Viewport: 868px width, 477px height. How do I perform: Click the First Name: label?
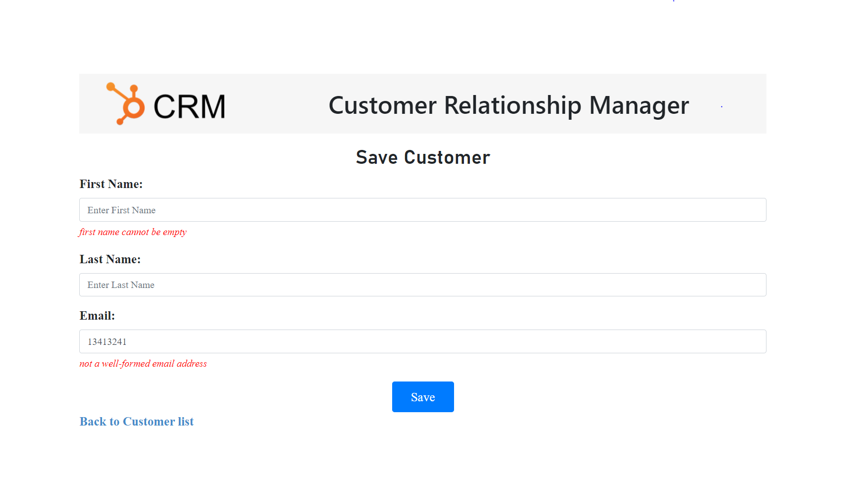coord(110,184)
